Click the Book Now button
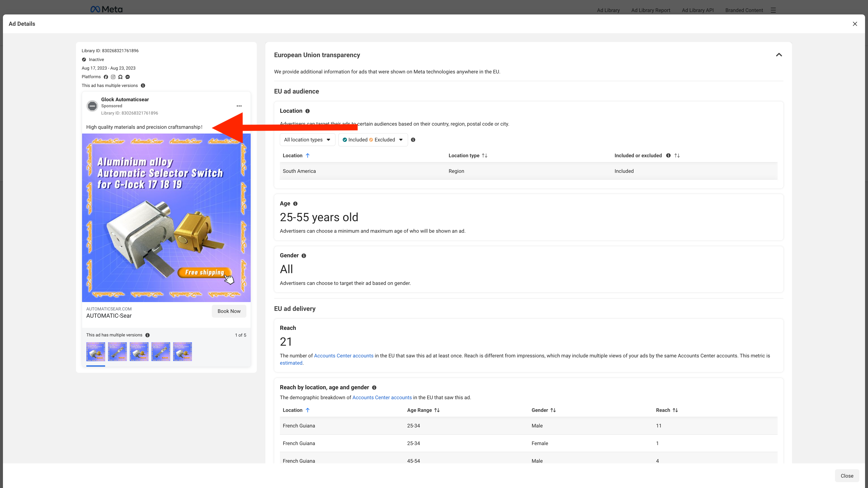868x488 pixels. [229, 311]
